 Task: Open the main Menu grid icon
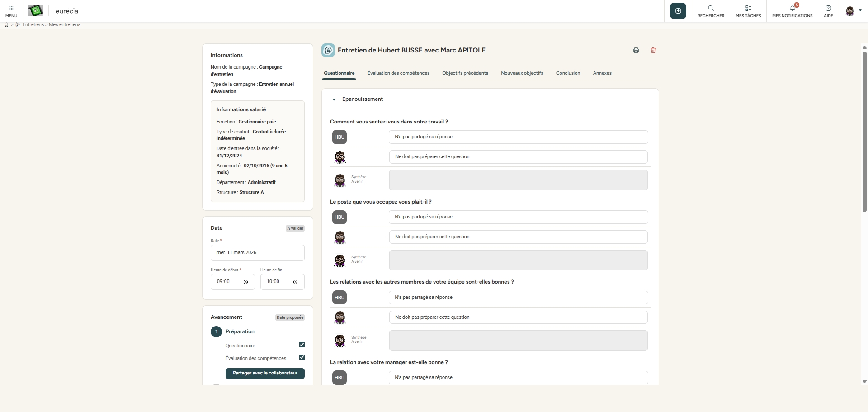click(11, 9)
